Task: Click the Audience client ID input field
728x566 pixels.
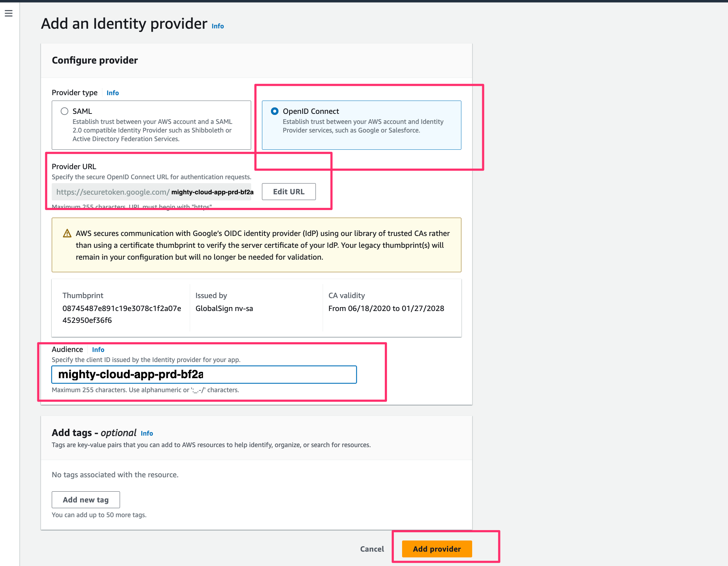Action: point(204,374)
